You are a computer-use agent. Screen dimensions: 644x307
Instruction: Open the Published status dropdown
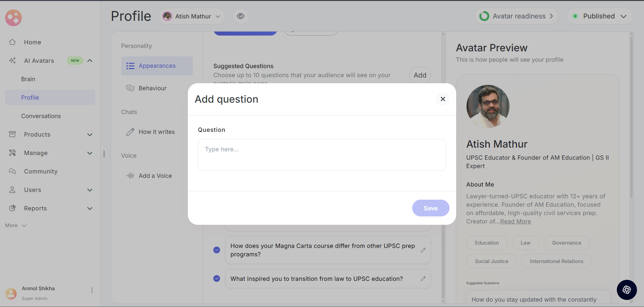click(600, 16)
